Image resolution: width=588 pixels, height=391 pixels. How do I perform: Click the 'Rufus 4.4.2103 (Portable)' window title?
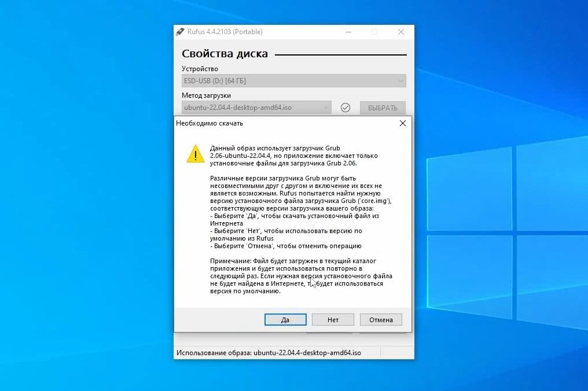(x=225, y=32)
